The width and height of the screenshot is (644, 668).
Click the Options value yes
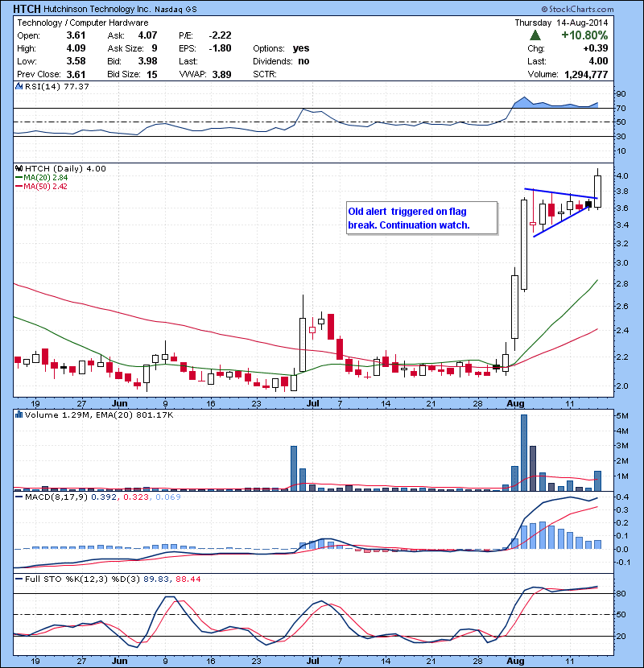tap(301, 48)
